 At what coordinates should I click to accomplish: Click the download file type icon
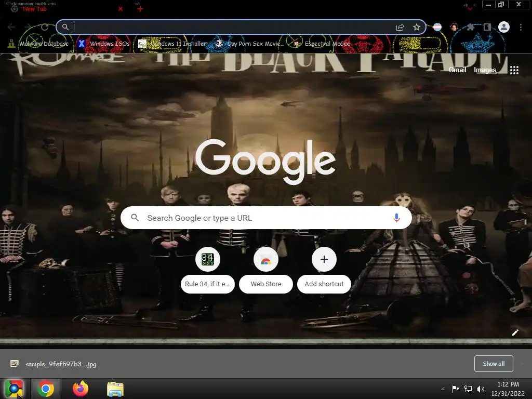15,364
